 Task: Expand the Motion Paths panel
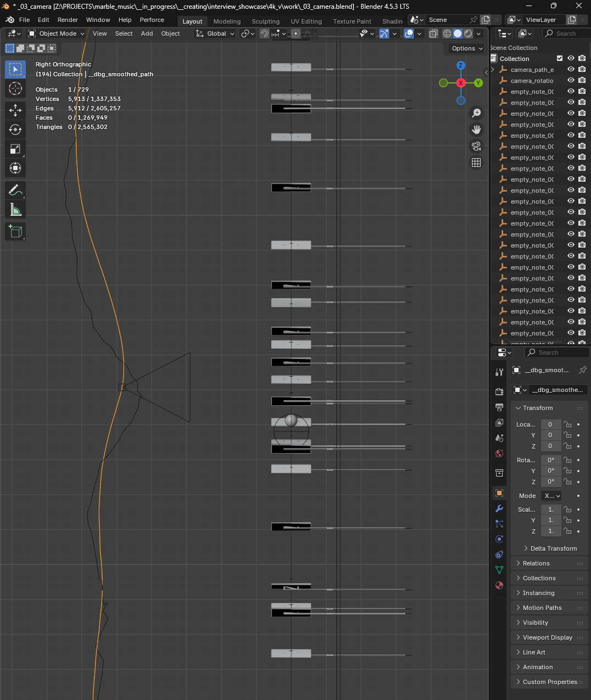[542, 608]
